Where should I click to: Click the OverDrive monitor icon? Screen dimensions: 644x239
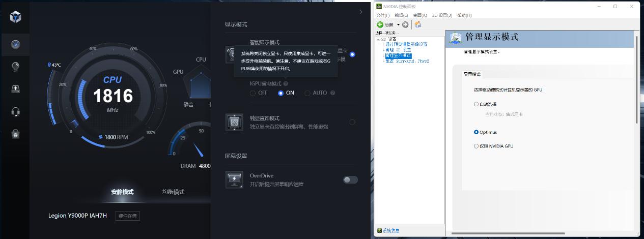pyautogui.click(x=234, y=180)
